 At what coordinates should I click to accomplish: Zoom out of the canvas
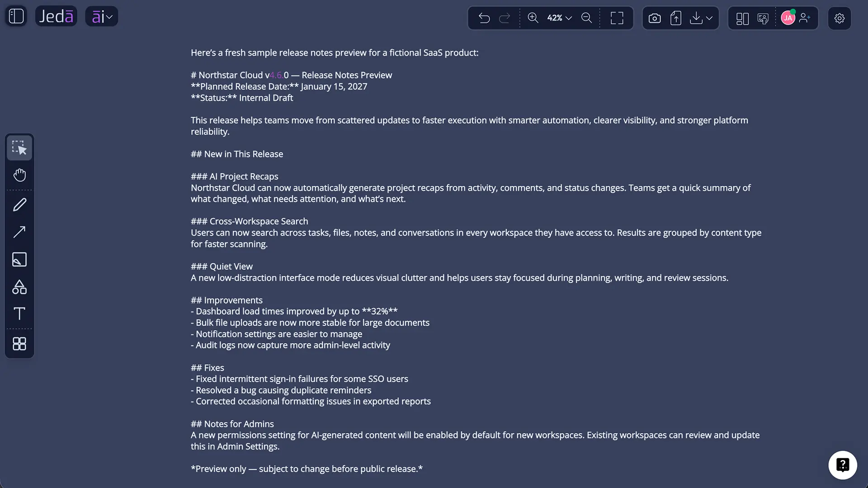[586, 18]
